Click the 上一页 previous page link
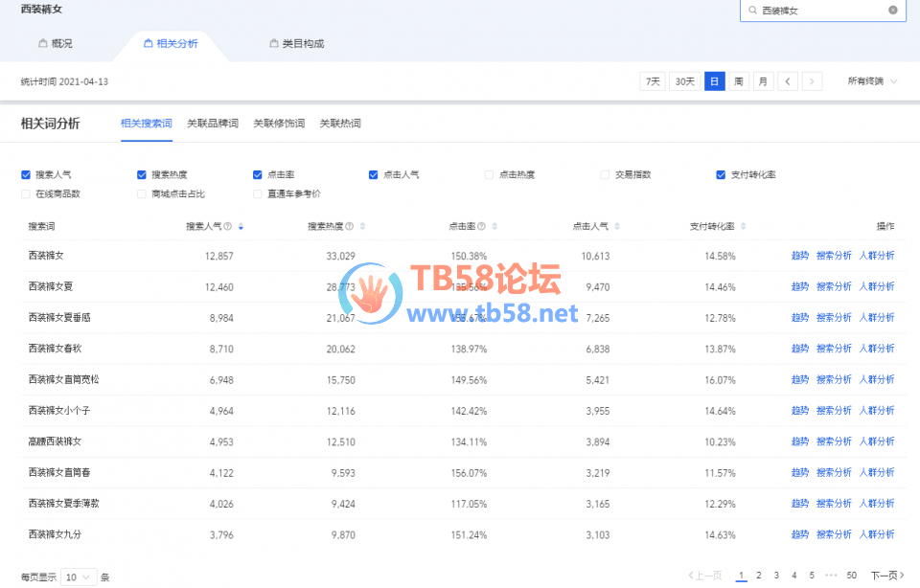The height and width of the screenshot is (588, 920). [x=704, y=576]
